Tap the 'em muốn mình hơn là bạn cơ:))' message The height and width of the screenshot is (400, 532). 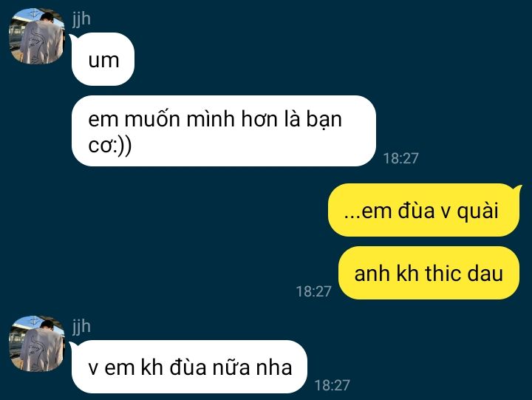click(x=224, y=131)
